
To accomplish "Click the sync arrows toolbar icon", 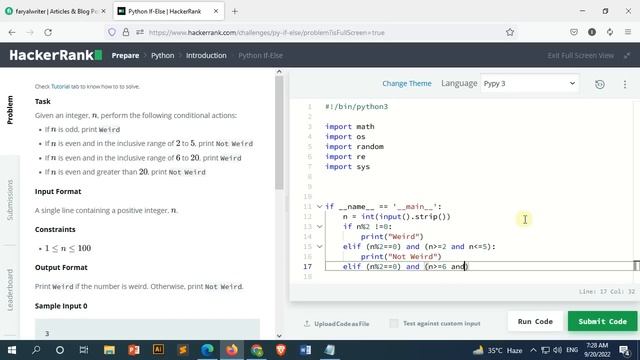I will tap(610, 32).
